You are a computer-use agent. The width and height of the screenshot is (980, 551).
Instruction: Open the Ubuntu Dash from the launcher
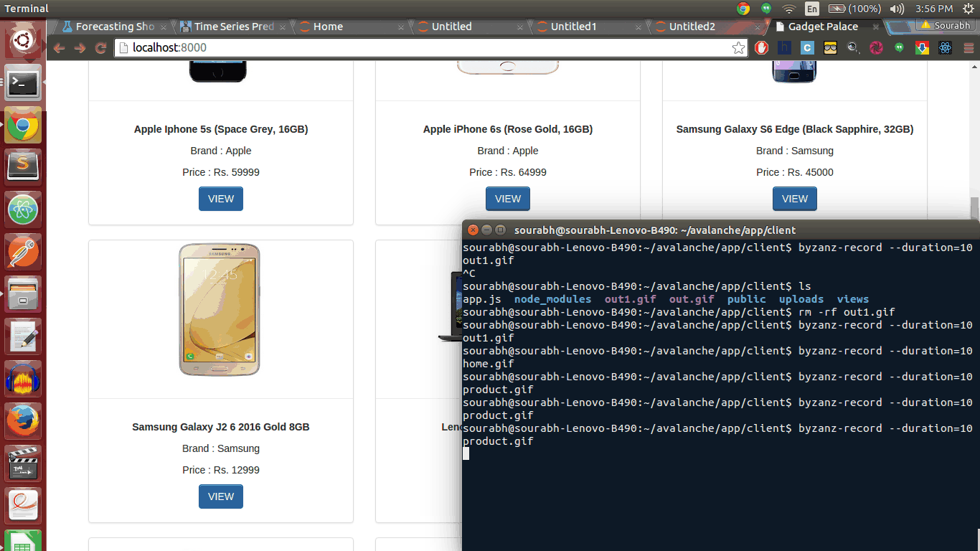point(24,41)
